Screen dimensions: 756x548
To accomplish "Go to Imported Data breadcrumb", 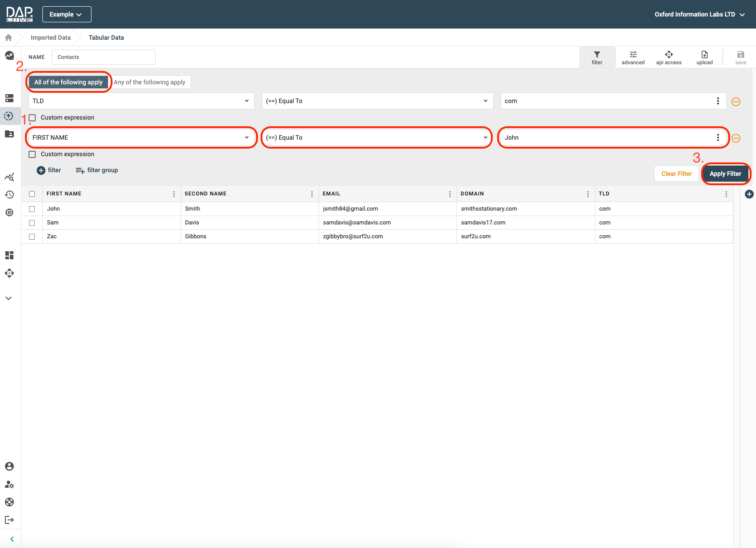I will [50, 37].
